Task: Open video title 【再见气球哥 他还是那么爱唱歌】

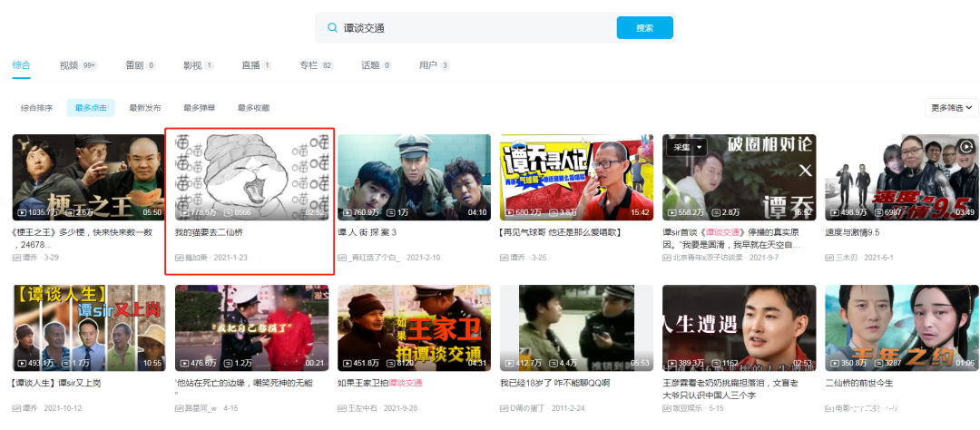Action: click(559, 232)
